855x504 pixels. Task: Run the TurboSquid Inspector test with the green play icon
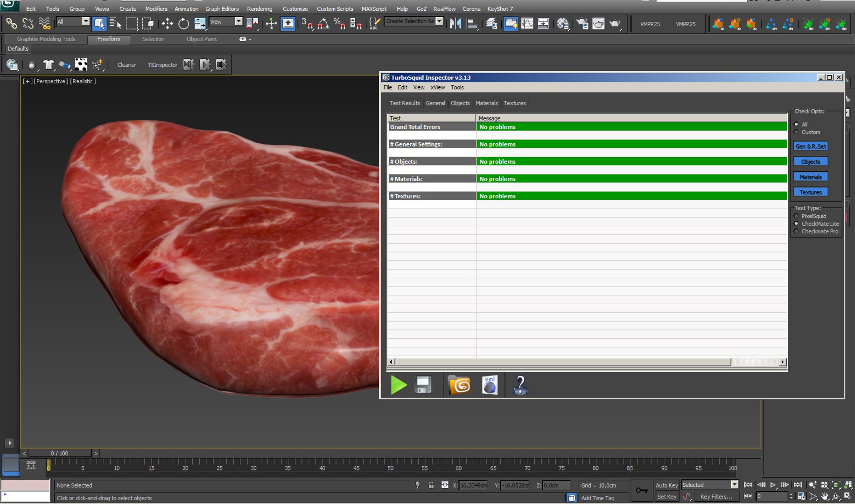[x=399, y=385]
